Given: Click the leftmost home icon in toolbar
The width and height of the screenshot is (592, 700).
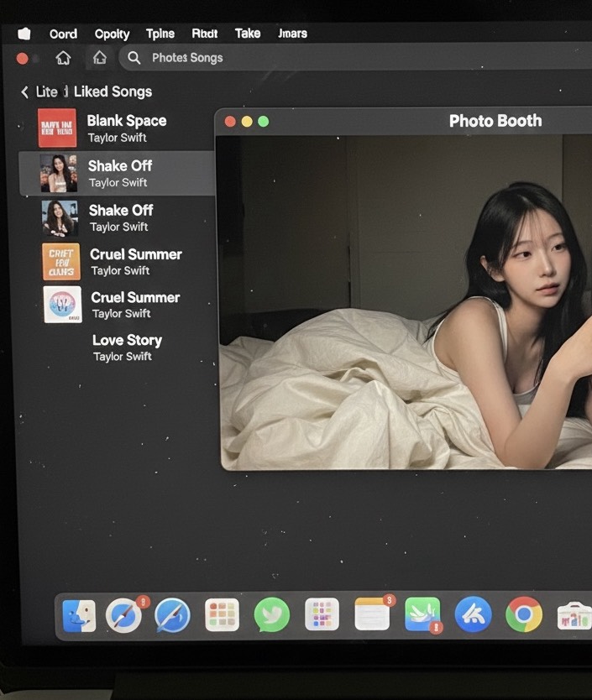Looking at the screenshot, I should (x=63, y=58).
